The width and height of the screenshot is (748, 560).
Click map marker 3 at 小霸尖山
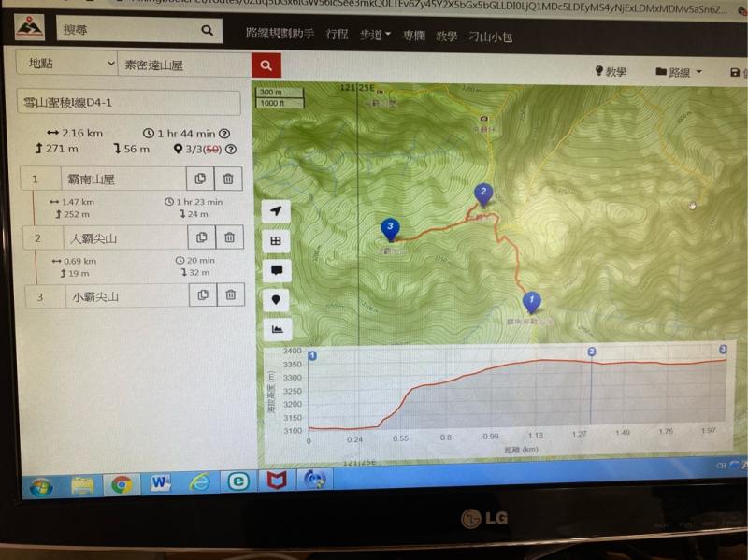click(390, 229)
